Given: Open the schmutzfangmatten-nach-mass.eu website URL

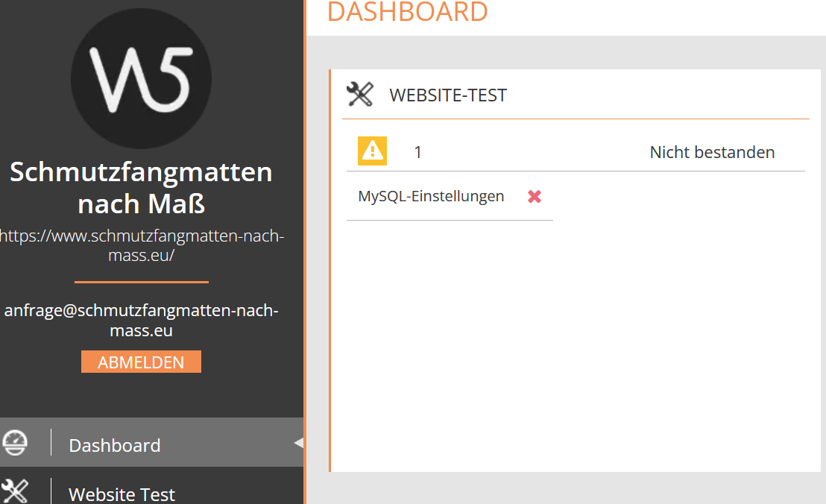Looking at the screenshot, I should coord(141,245).
